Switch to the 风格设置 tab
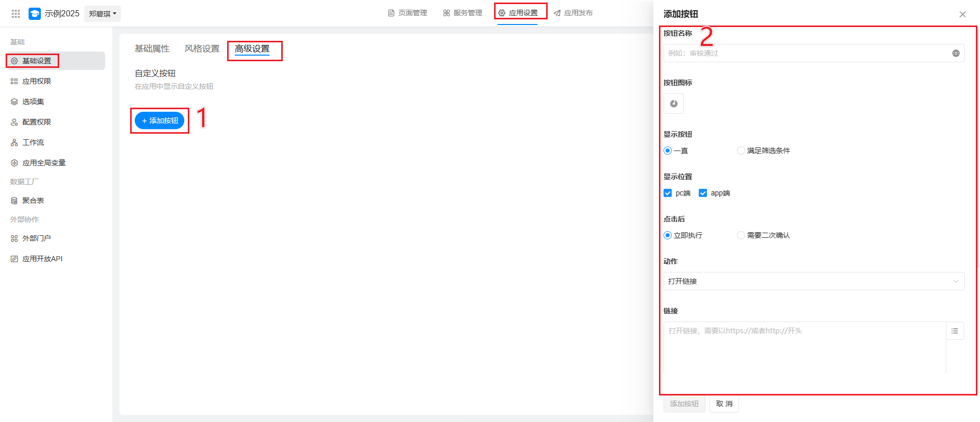This screenshot has width=980, height=422. 202,48
